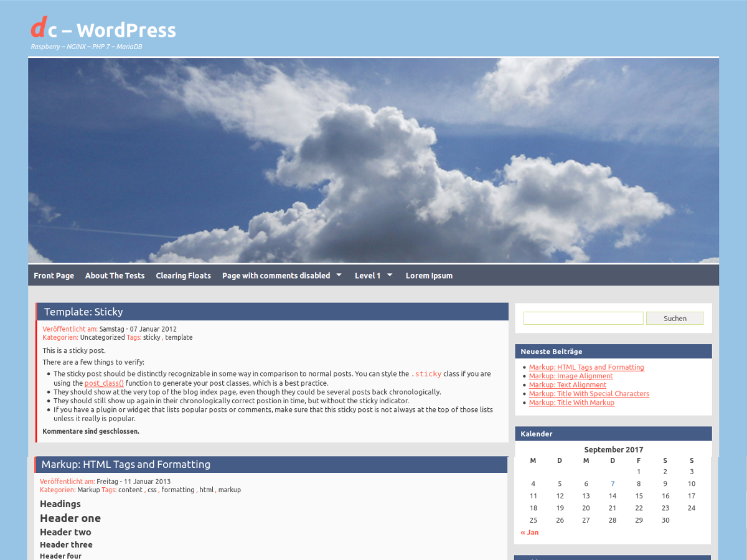Screen dimensions: 747x560
Task: Follow the Markup: Text Alignment link
Action: (567, 384)
